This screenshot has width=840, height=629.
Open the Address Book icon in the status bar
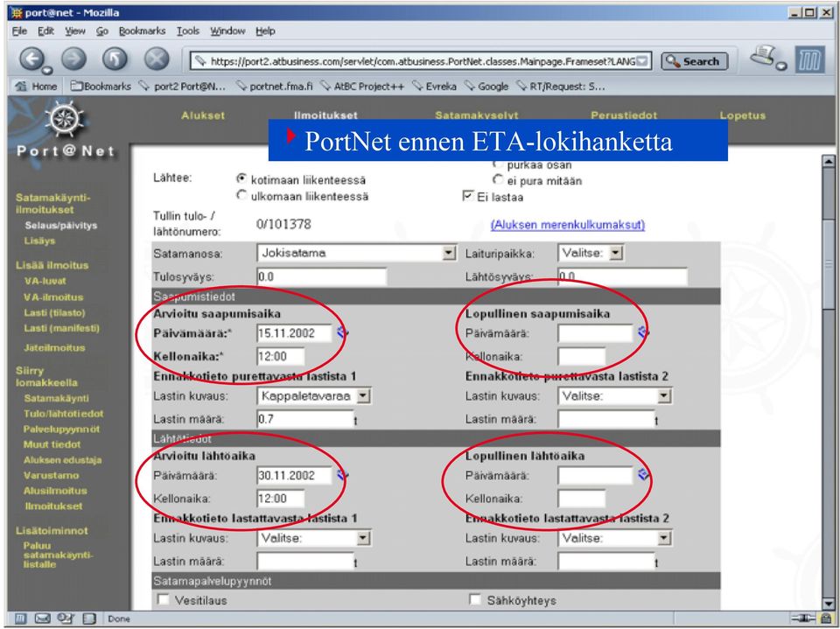[x=89, y=619]
